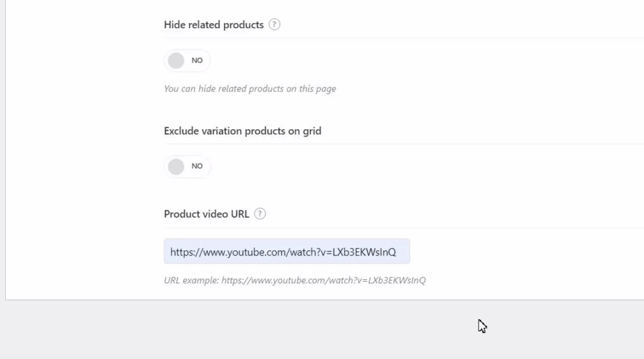644x359 pixels.
Task: Open the Product video URL help tooltip icon
Action: [x=260, y=214]
